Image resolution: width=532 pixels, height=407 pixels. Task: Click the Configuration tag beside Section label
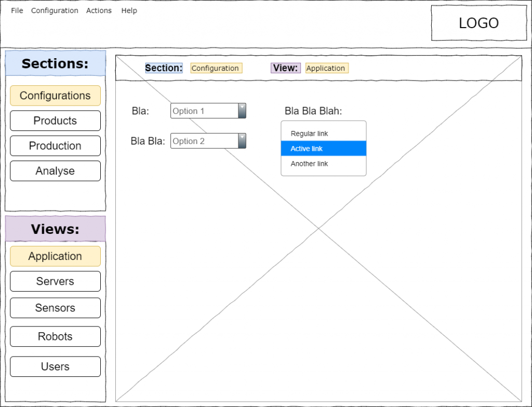click(x=216, y=68)
